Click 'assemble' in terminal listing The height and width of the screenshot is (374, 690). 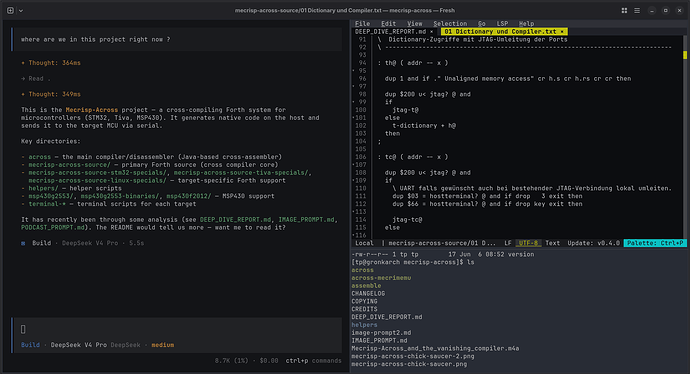(x=366, y=286)
